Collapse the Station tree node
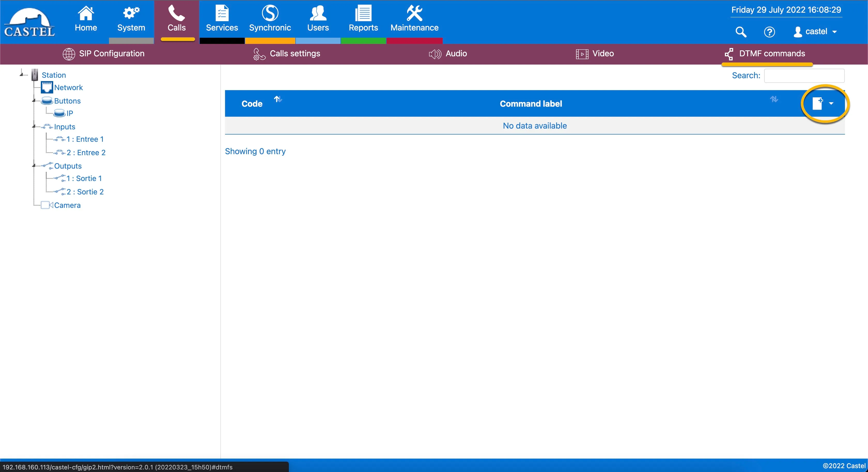This screenshot has width=868, height=472. coord(21,74)
